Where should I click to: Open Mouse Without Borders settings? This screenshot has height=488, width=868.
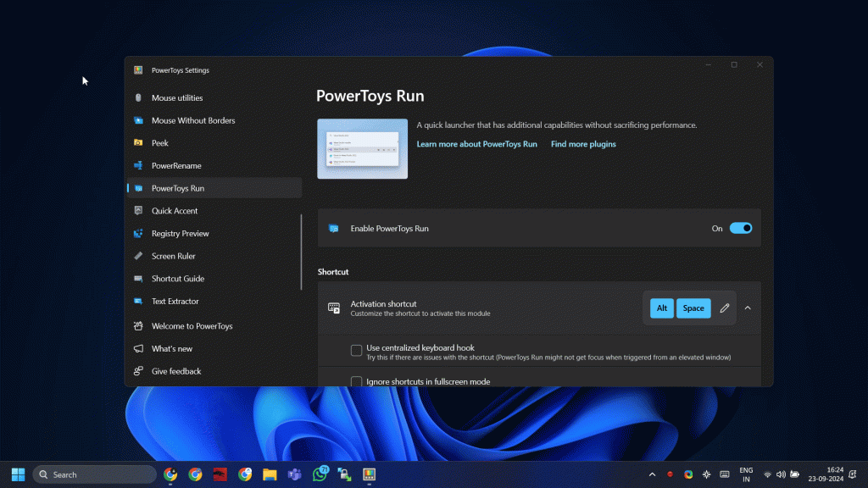point(138,120)
